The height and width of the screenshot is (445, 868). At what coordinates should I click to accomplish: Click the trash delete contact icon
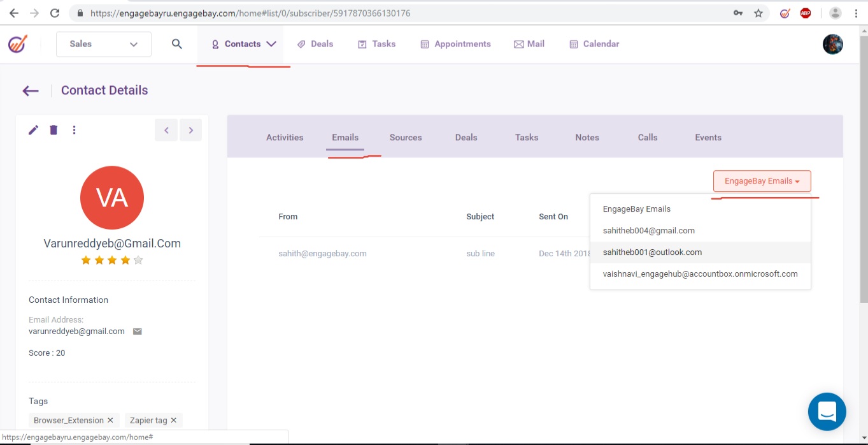[53, 130]
